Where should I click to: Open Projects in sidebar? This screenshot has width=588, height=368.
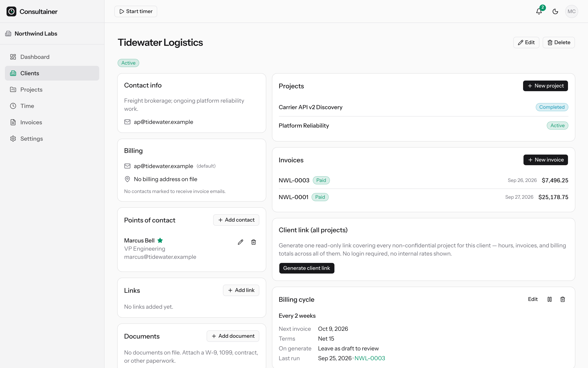pyautogui.click(x=52, y=90)
